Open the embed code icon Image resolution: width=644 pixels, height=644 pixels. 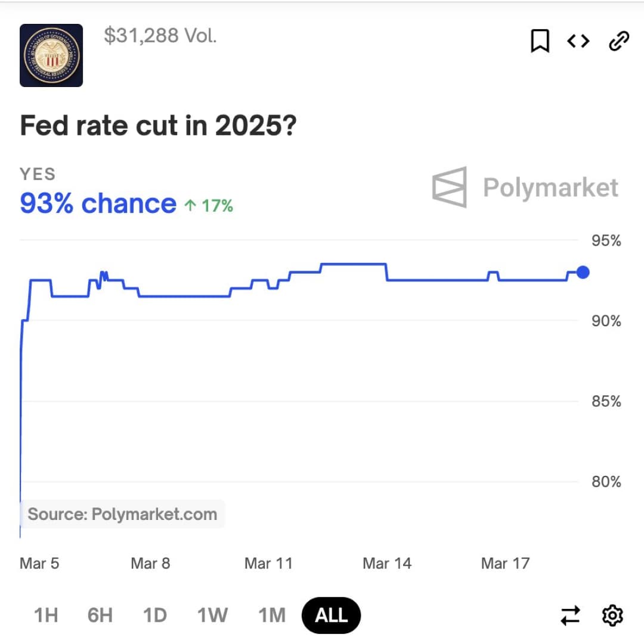click(x=578, y=41)
